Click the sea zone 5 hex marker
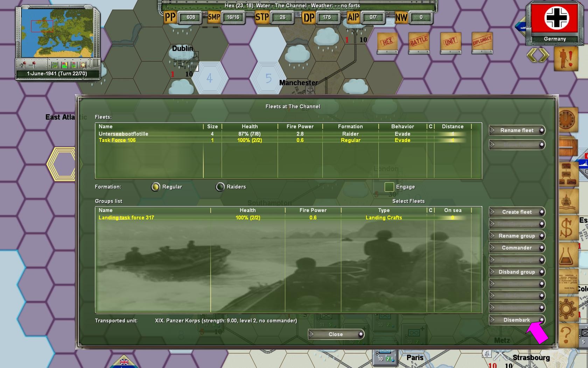 [268, 78]
